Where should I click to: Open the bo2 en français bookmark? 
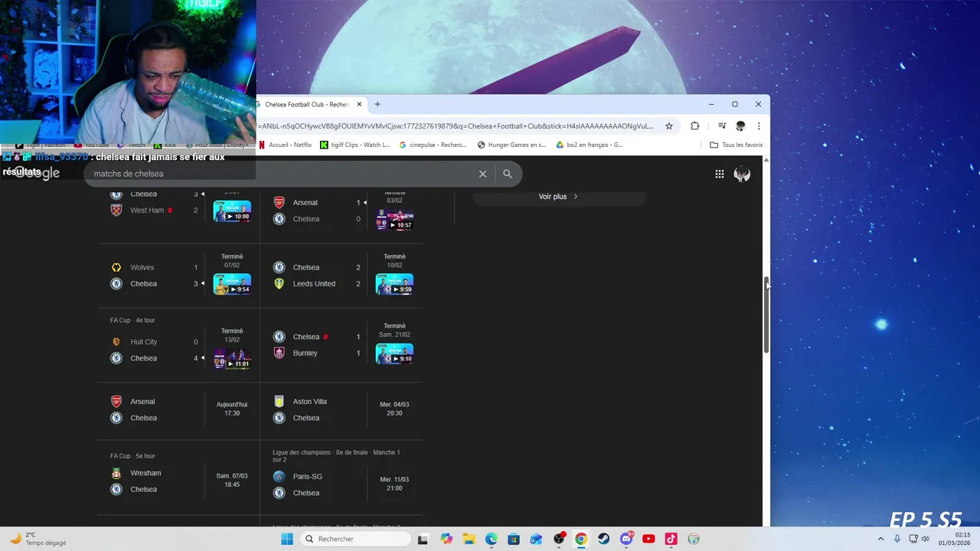coord(590,145)
